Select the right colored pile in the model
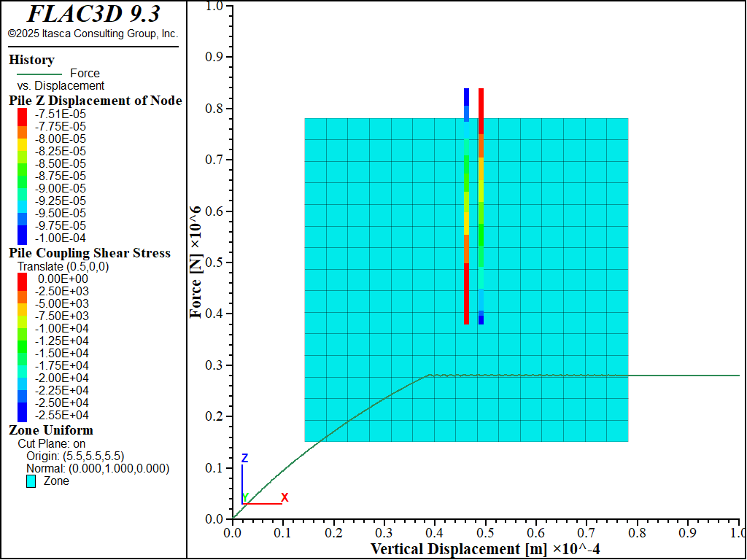 [481, 206]
